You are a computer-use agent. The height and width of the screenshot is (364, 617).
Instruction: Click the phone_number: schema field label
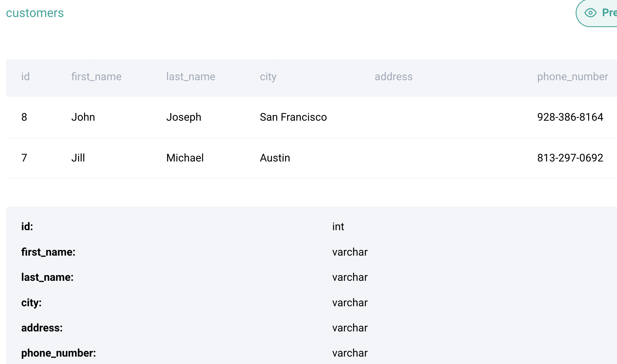(59, 353)
